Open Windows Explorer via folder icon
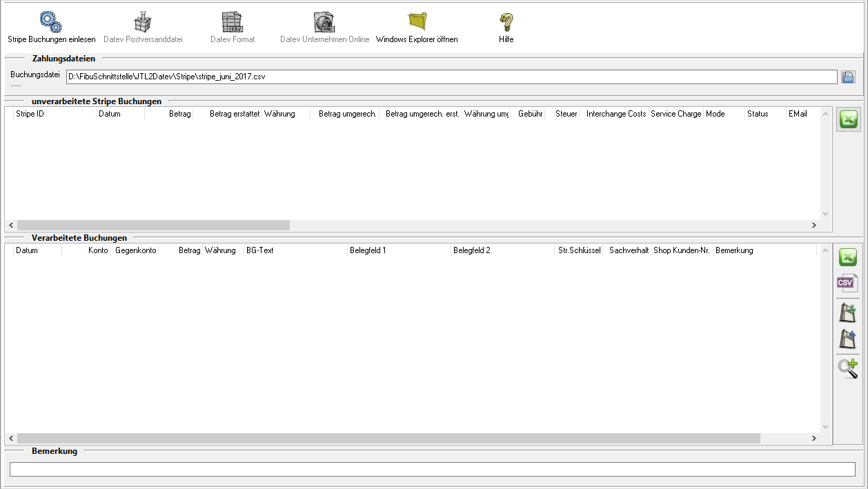This screenshot has width=868, height=489. pyautogui.click(x=417, y=22)
